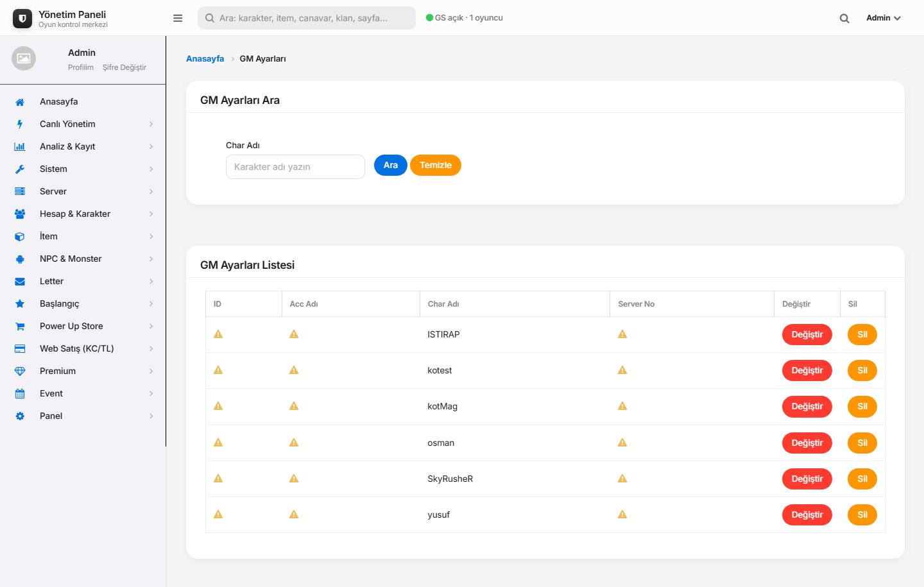This screenshot has height=587, width=924.
Task: Click the Analiz & Kayıt chart icon
Action: pos(20,147)
